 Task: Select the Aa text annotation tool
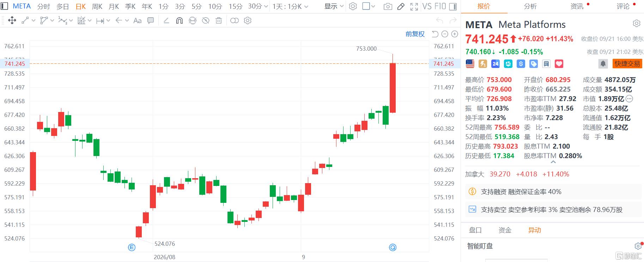click(x=138, y=21)
